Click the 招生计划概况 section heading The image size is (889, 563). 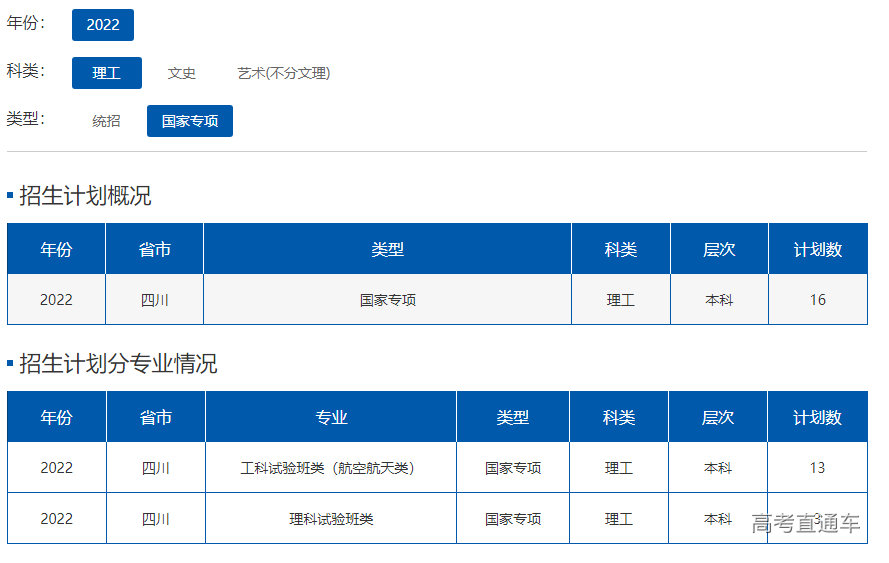click(x=85, y=196)
